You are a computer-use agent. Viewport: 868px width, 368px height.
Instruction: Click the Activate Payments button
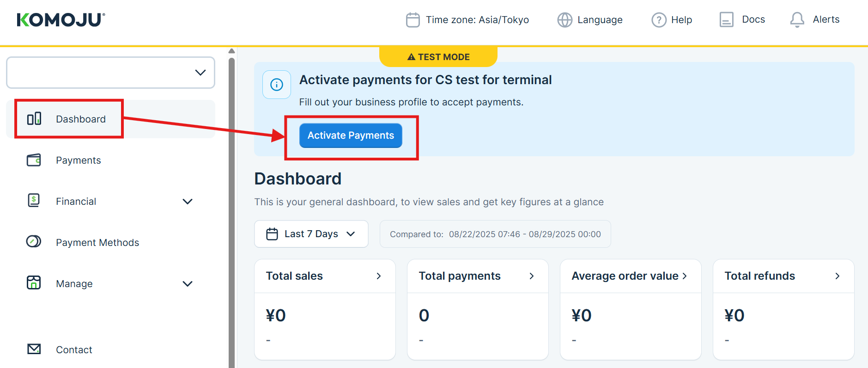click(350, 135)
